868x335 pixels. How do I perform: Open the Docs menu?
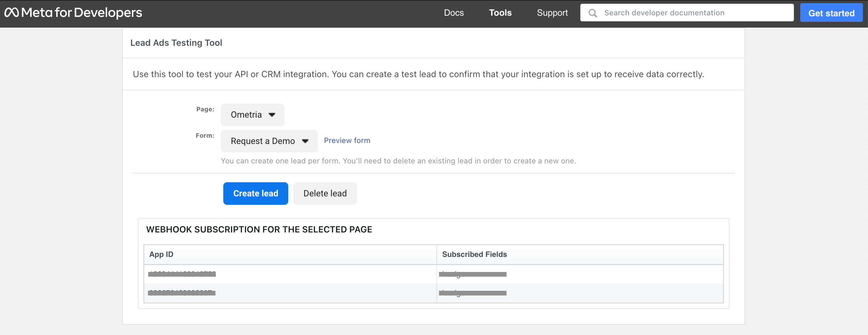click(453, 13)
